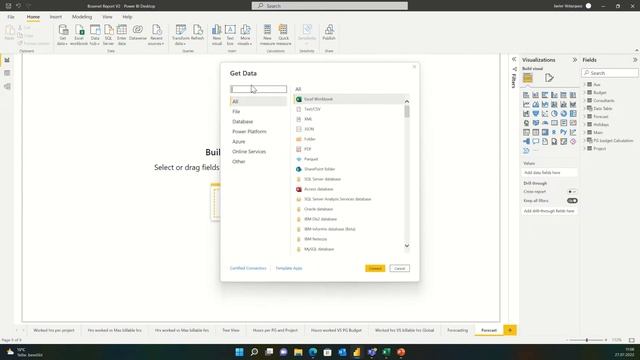Expand the Consultants table in Fields

(584, 100)
